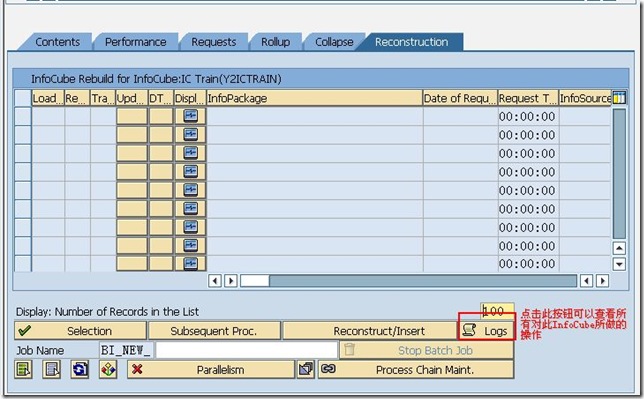Click display icon in eighth table row
The image size is (644, 399).
click(x=191, y=245)
